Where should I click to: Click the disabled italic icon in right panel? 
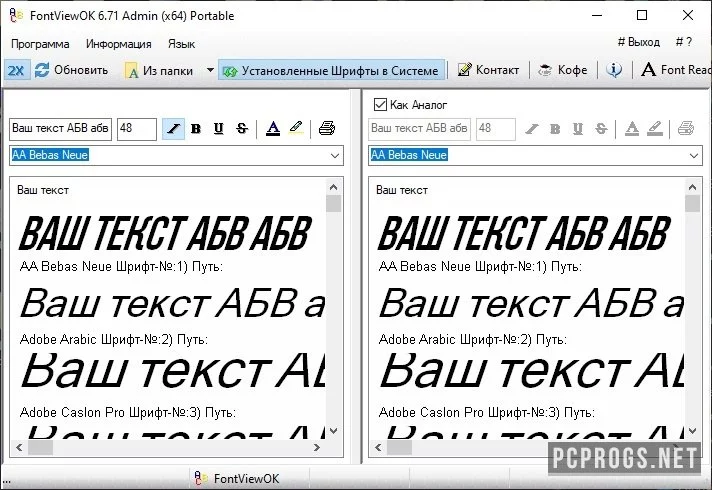(532, 129)
